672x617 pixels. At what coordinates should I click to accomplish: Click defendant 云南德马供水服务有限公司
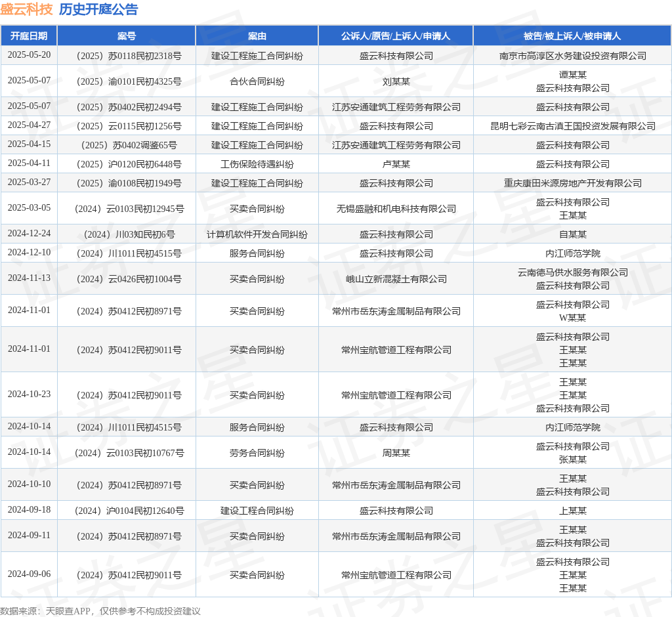coord(572,272)
